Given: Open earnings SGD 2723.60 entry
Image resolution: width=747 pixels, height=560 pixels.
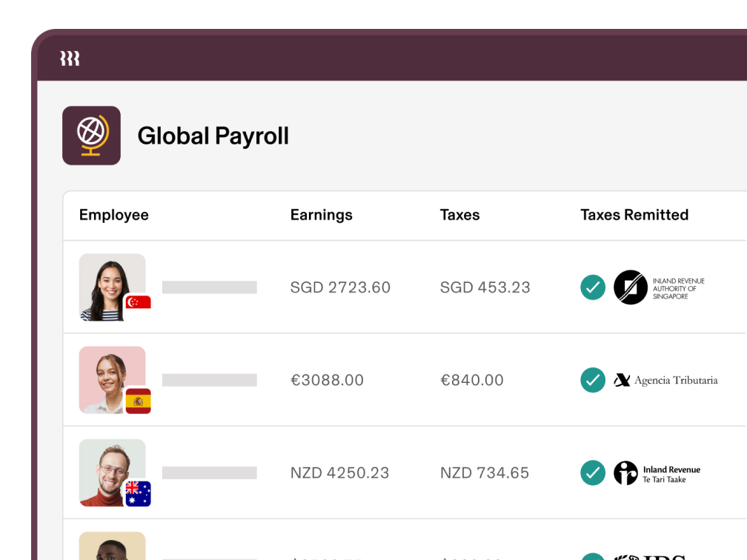Looking at the screenshot, I should 340,287.
